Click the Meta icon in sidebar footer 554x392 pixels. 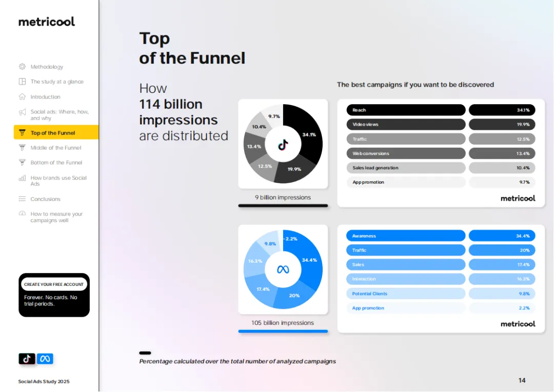(45, 359)
